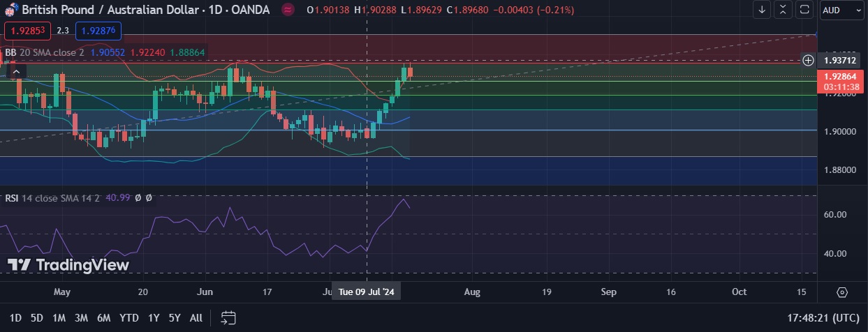The image size is (868, 332).
Task: Open the go-to-date calendar icon
Action: point(228,318)
